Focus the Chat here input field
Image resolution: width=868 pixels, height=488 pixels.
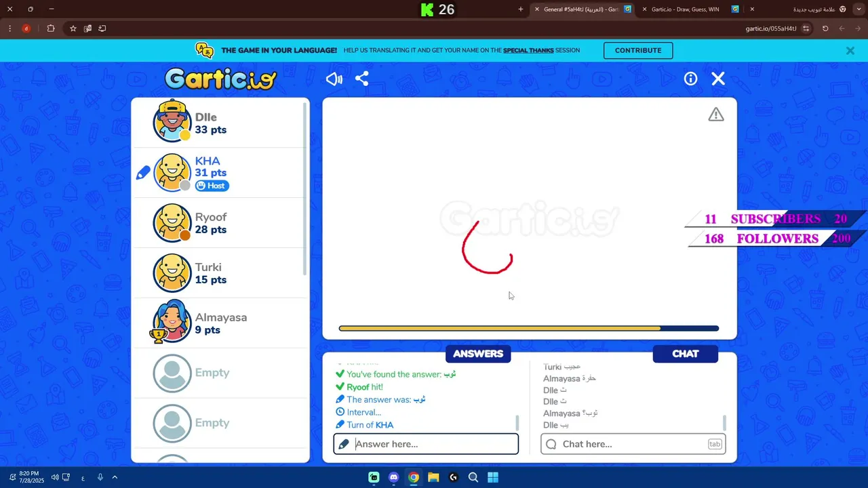coord(633,444)
